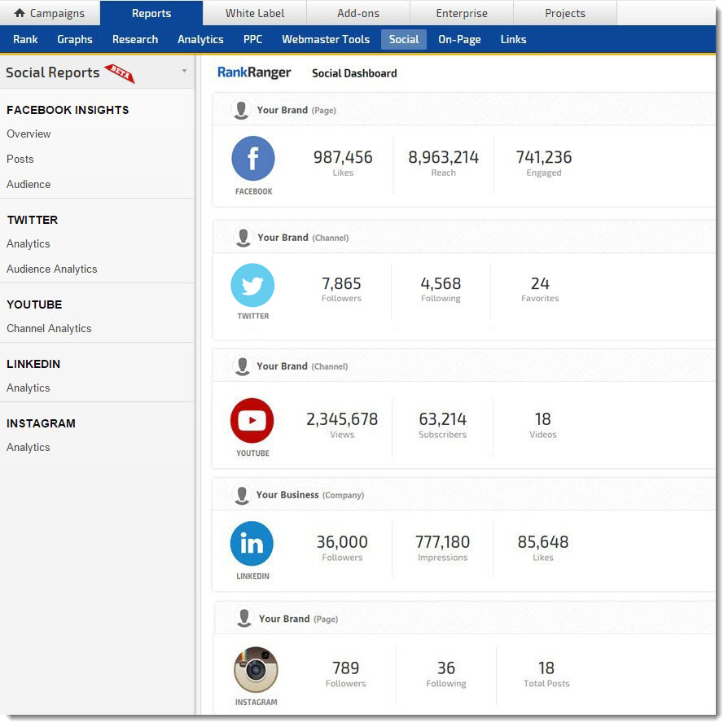
Task: Click the avatar icon in LinkedIn header
Action: coord(241,495)
